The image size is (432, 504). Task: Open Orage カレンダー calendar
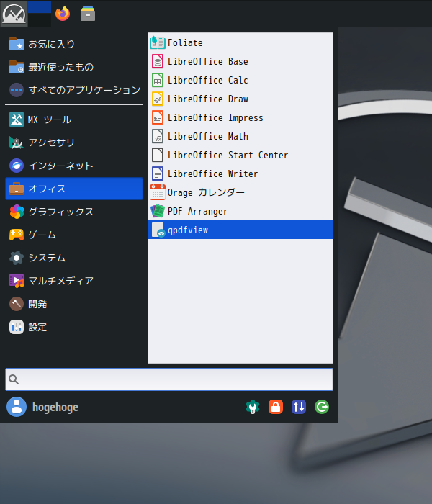point(240,192)
